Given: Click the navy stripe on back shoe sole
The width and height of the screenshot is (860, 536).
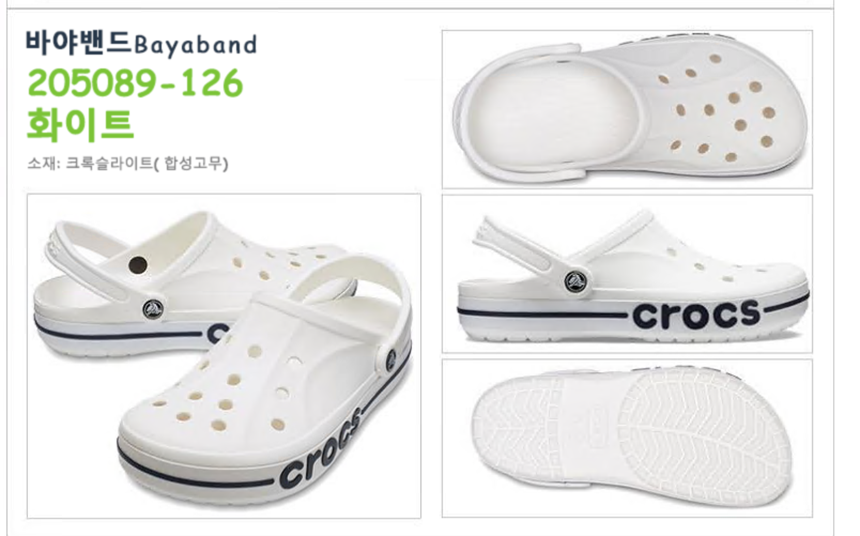Looking at the screenshot, I should (119, 331).
